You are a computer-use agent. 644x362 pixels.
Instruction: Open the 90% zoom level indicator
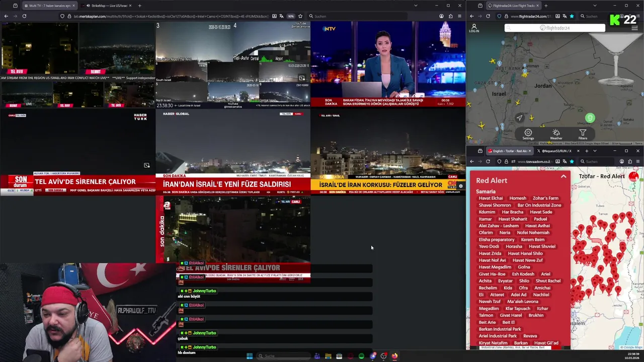point(291,16)
